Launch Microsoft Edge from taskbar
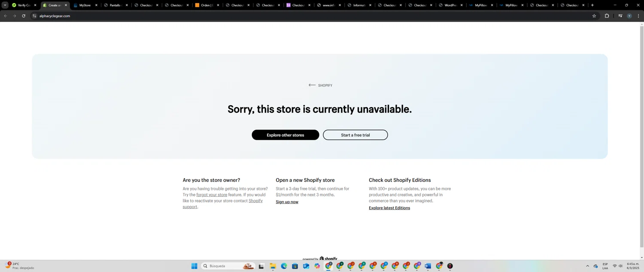This screenshot has width=644, height=272. 284,266
